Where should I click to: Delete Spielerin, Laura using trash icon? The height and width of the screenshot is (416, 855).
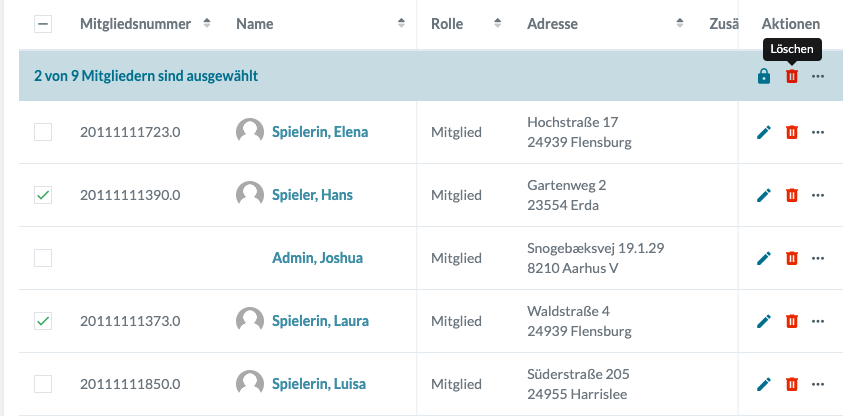792,321
